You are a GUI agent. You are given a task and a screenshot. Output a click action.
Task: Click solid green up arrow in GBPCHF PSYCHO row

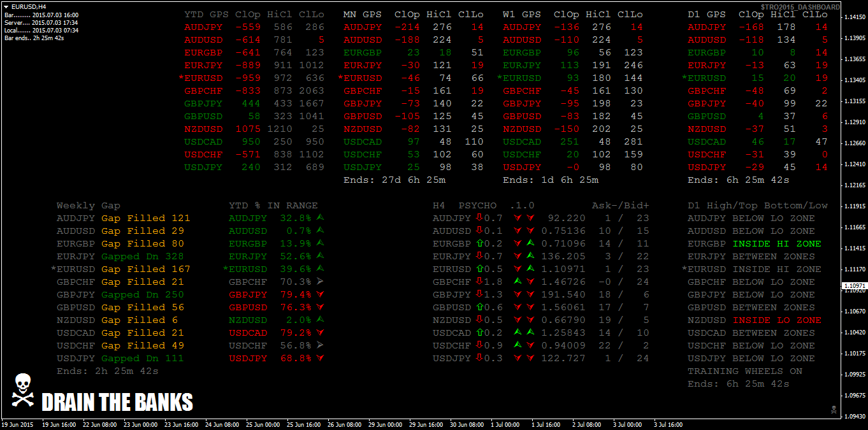pyautogui.click(x=518, y=282)
